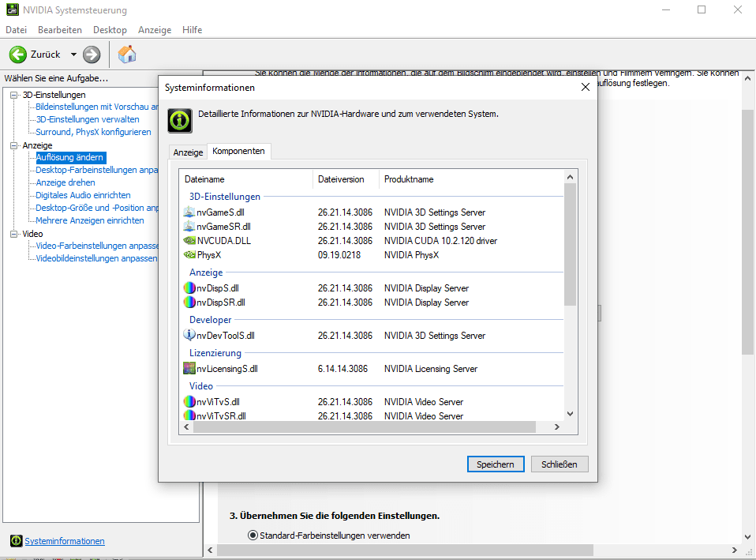This screenshot has height=560, width=756.
Task: Select the NVIDIA CUDA 10.2.120 driver text
Action: (x=440, y=240)
